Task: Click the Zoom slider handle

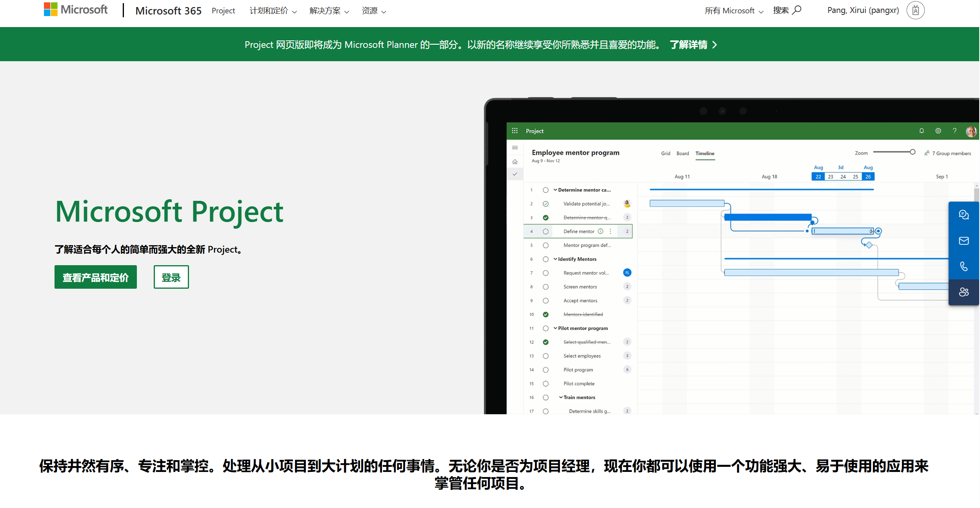Action: pos(913,152)
